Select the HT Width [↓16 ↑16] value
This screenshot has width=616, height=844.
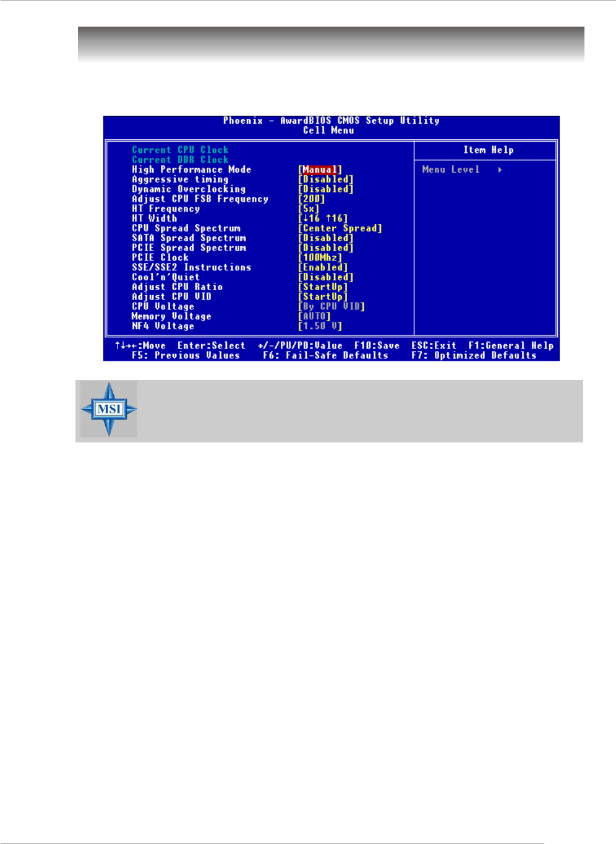click(323, 218)
